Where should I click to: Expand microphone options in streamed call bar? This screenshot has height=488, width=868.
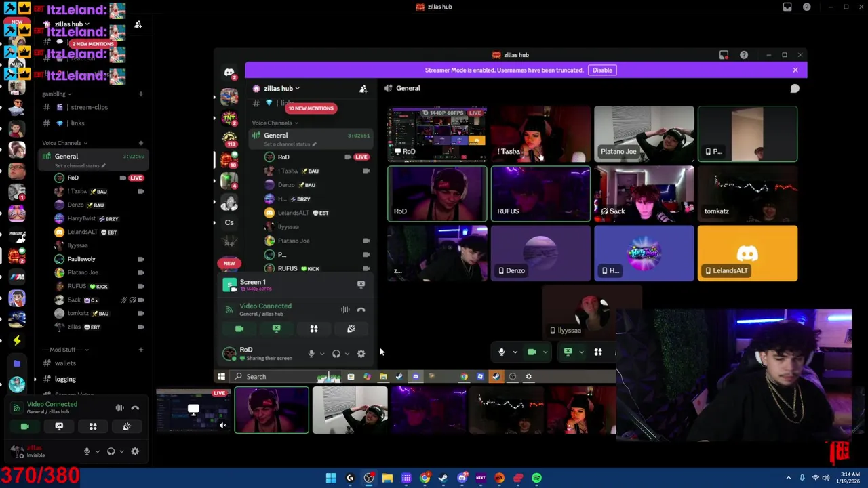pos(515,352)
